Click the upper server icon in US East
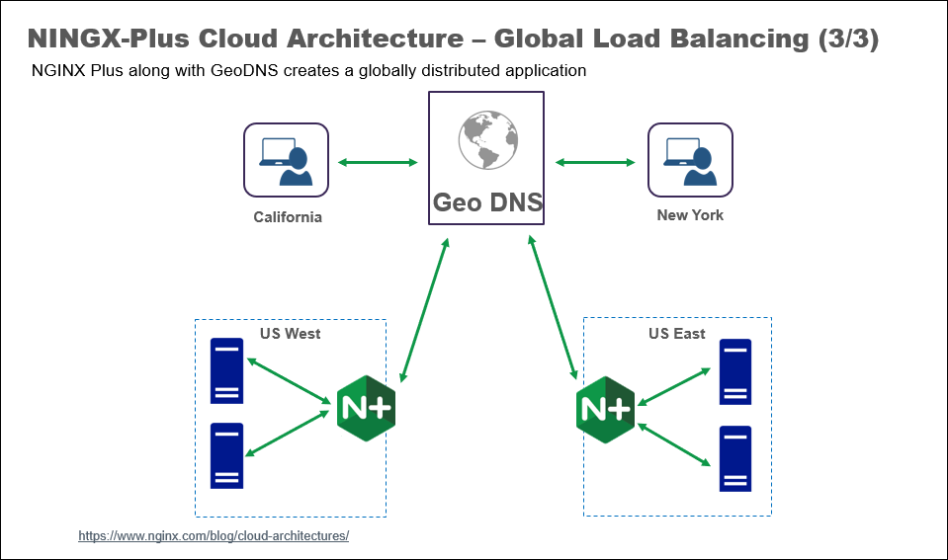The width and height of the screenshot is (948, 560). 735,371
